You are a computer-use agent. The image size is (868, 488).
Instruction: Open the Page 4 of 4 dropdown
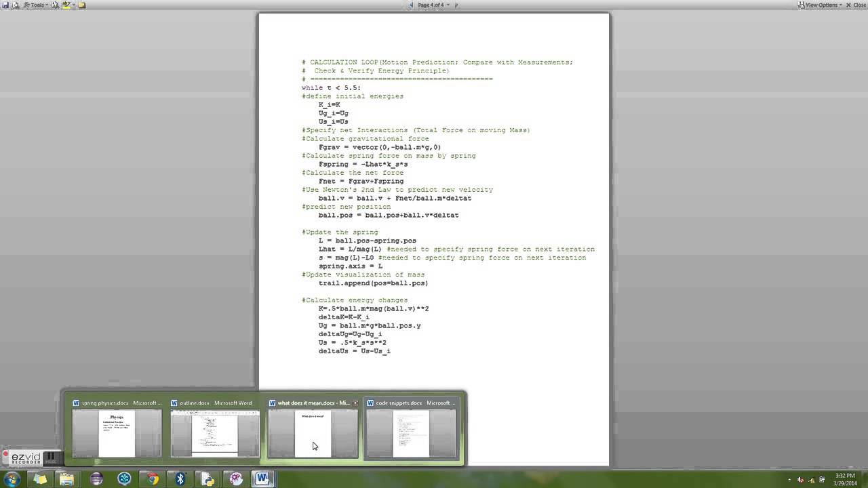pyautogui.click(x=433, y=5)
